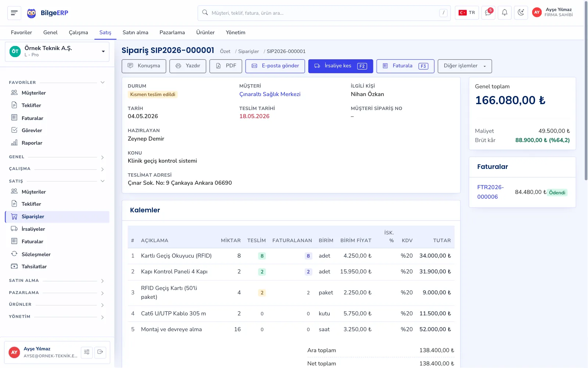Toggle the sidebar hamburger menu
The width and height of the screenshot is (588, 368).
tap(14, 13)
